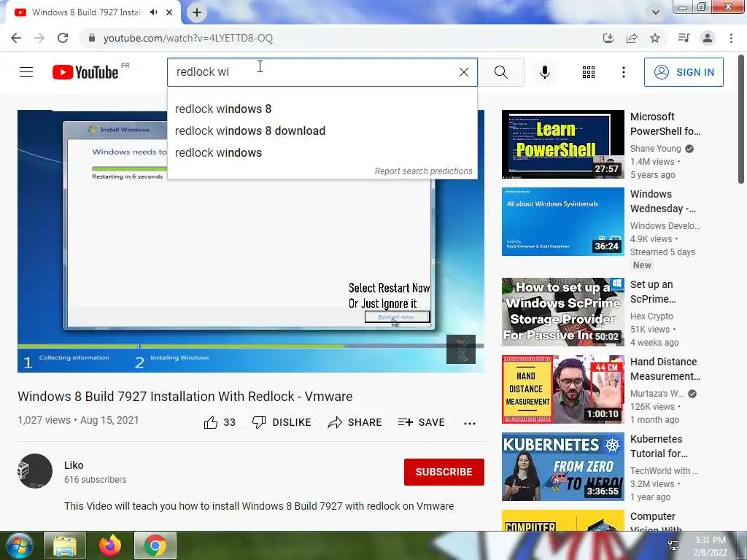Open the media control icon in Chrome toolbar
The width and height of the screenshot is (747, 560).
pos(684,38)
